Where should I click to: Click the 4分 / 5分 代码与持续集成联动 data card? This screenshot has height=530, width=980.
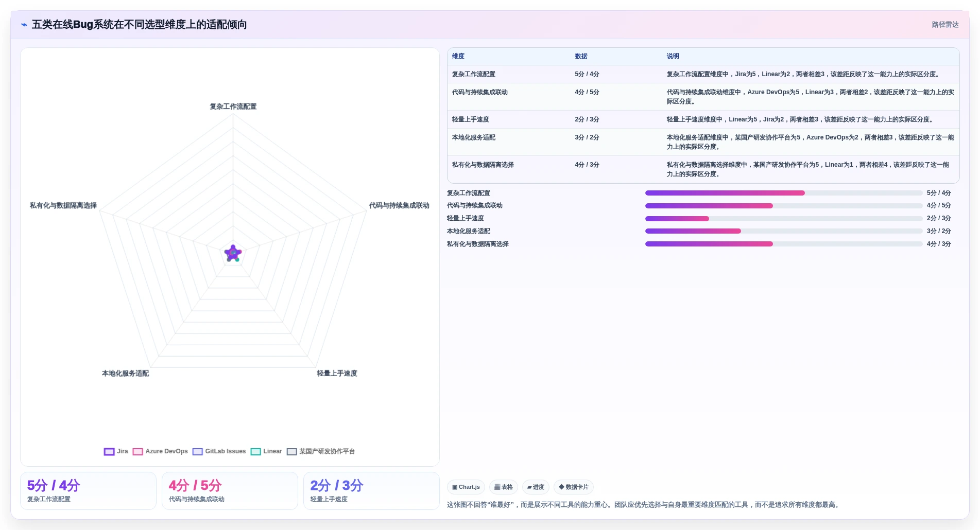click(230, 491)
